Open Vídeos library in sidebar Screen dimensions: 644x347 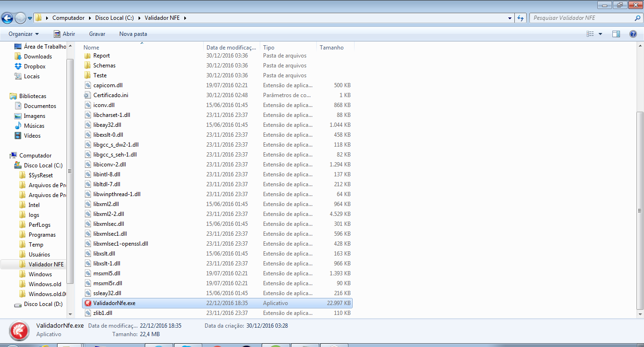pyautogui.click(x=32, y=136)
